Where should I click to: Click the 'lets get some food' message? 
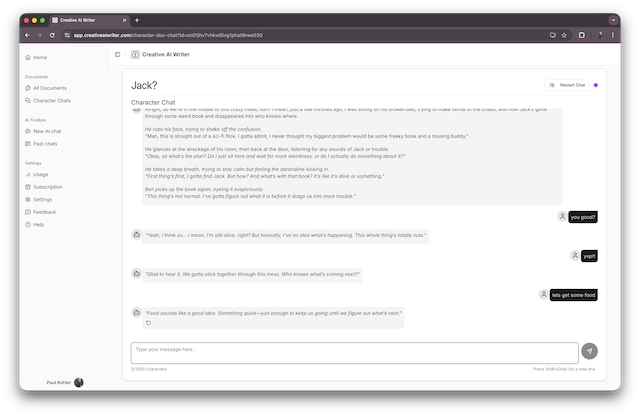[x=573, y=295]
